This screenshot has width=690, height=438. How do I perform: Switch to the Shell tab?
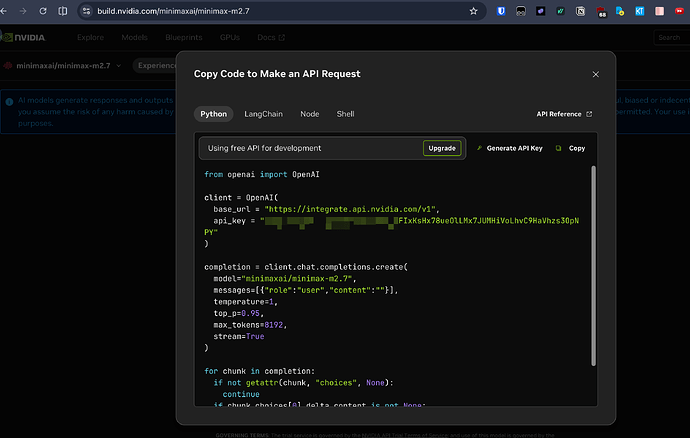[x=345, y=114]
